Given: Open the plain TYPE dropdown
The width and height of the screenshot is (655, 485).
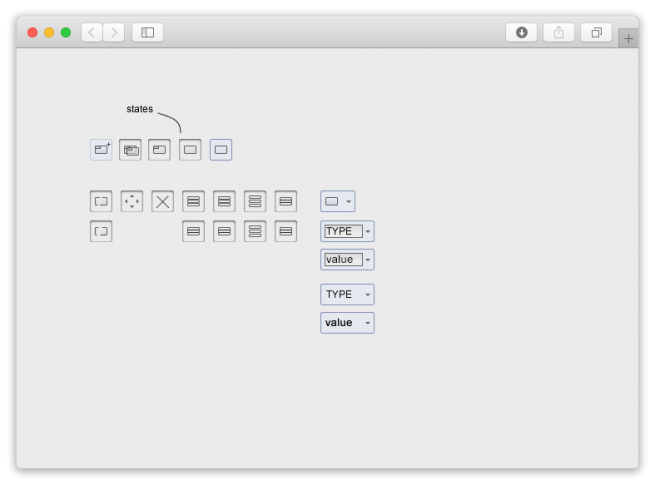Looking at the screenshot, I should tap(347, 294).
